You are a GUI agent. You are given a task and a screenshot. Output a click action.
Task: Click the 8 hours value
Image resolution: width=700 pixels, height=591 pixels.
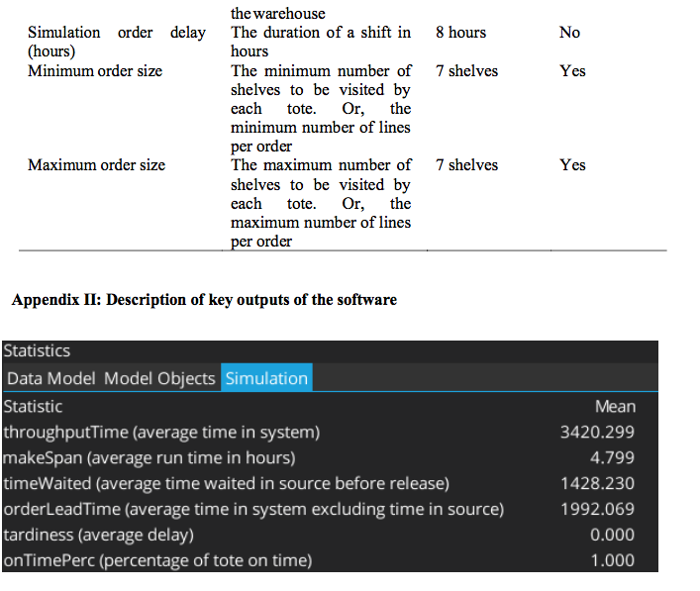460,32
